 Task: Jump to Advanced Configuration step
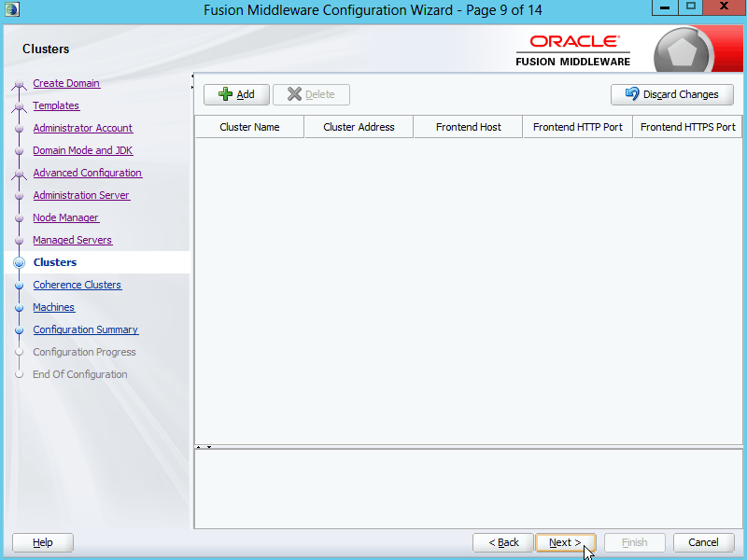click(87, 173)
